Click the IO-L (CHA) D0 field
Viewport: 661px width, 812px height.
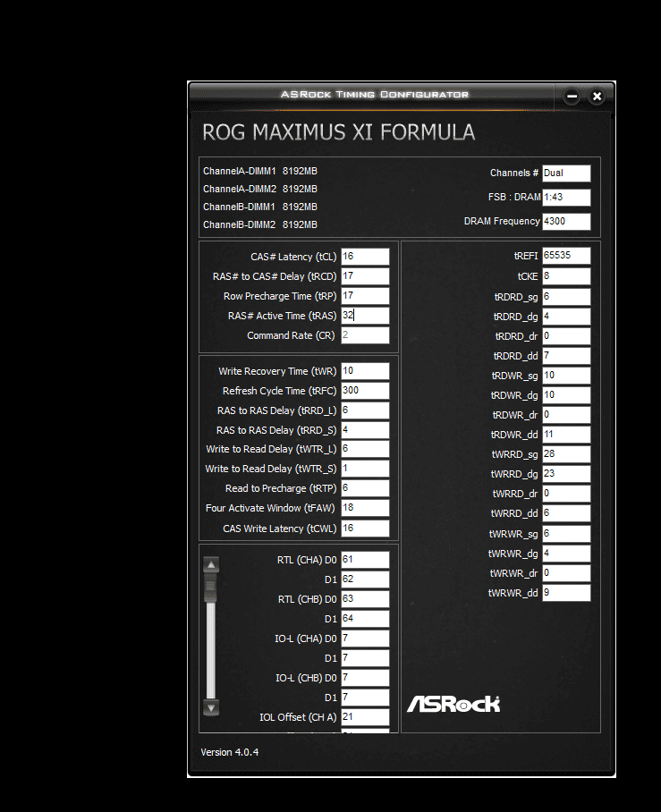point(365,638)
